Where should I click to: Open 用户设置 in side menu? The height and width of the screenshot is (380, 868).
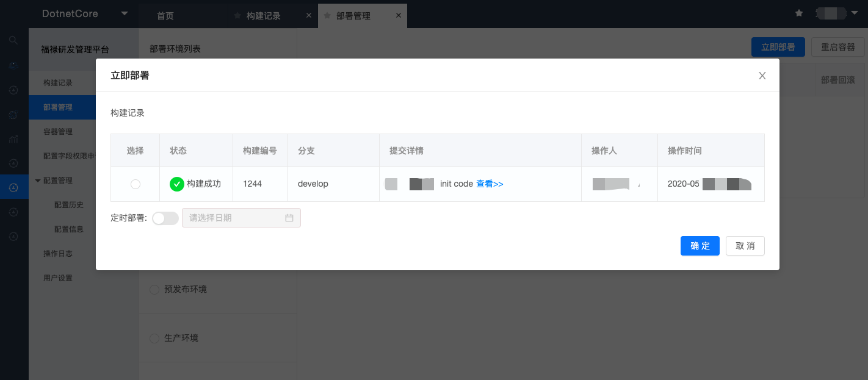click(58, 278)
